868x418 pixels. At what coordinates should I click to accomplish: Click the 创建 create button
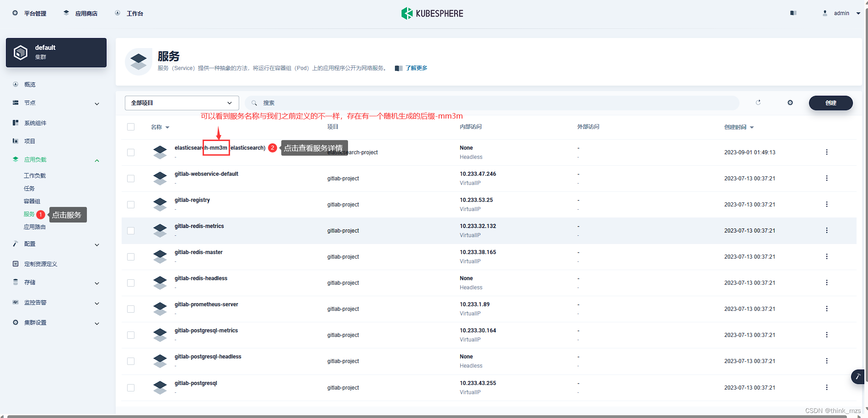(830, 103)
